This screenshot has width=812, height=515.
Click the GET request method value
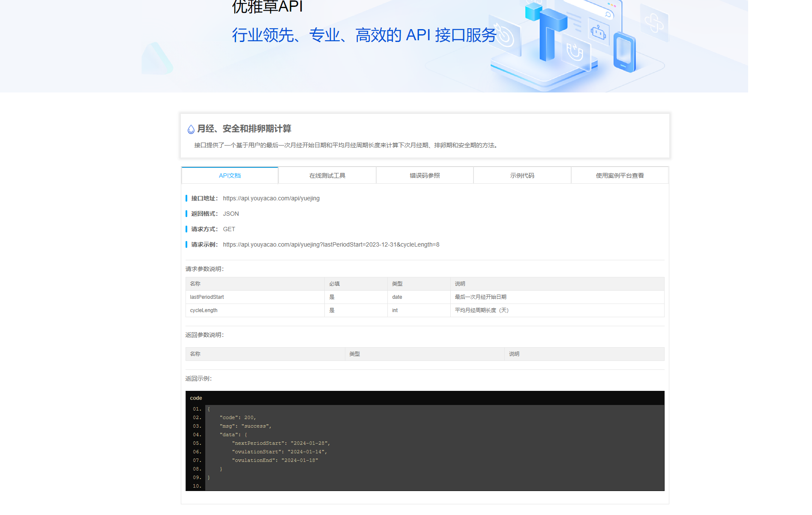point(229,229)
